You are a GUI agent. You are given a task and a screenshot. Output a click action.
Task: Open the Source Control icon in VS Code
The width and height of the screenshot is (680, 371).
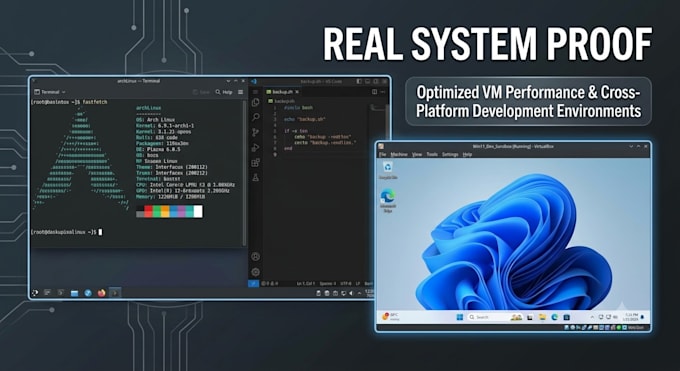[255, 132]
